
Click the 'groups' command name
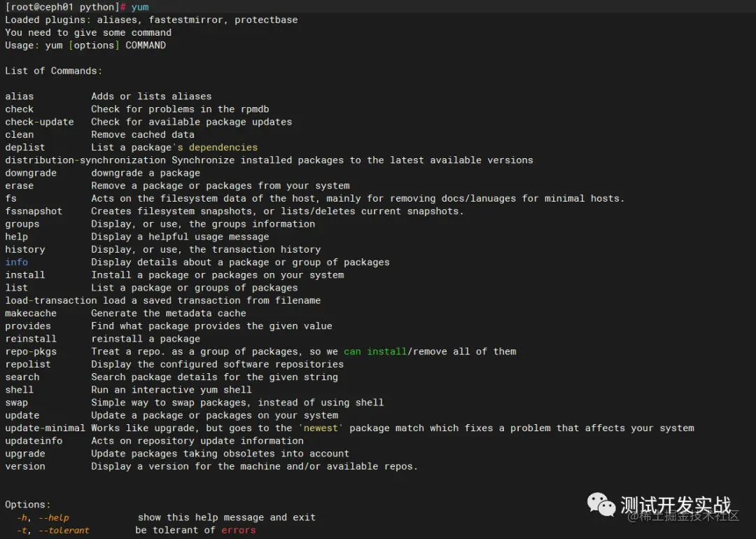[22, 224]
